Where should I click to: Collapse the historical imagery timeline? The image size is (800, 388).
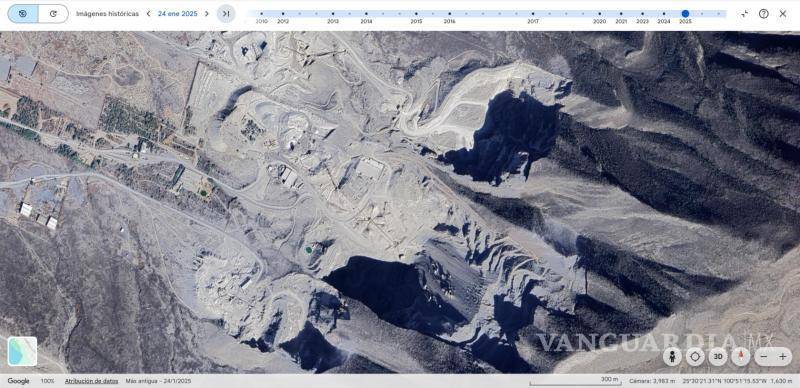click(x=744, y=14)
